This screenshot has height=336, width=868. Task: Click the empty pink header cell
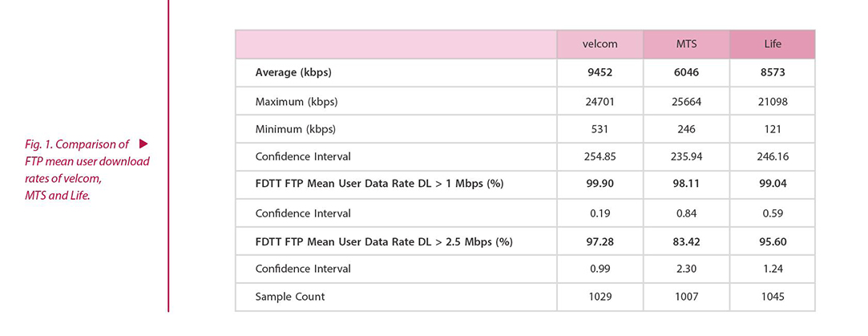(x=396, y=44)
